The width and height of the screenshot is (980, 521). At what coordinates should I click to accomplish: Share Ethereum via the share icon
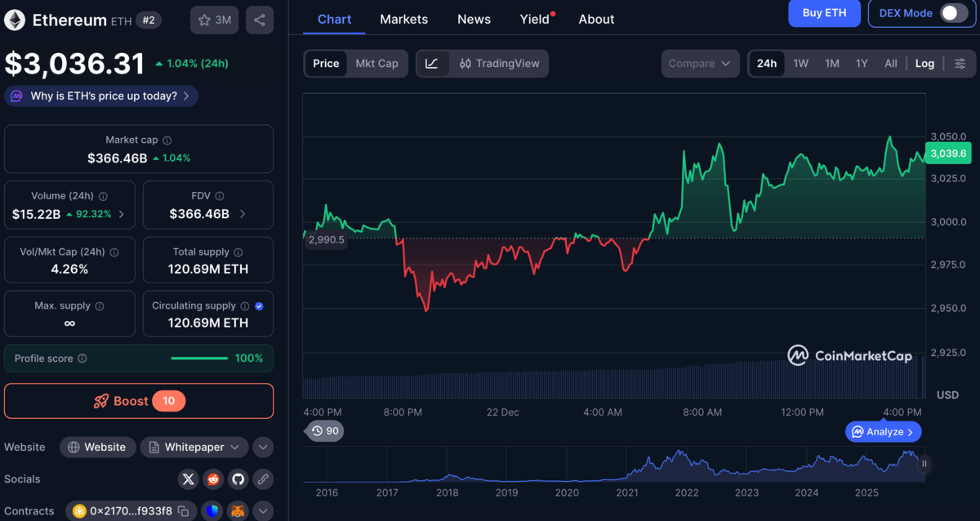[x=260, y=20]
